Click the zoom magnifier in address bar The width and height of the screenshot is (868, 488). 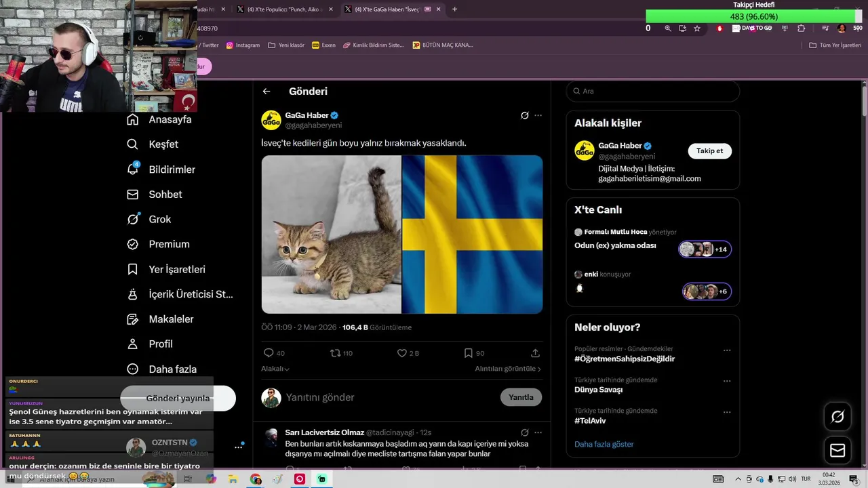(668, 28)
